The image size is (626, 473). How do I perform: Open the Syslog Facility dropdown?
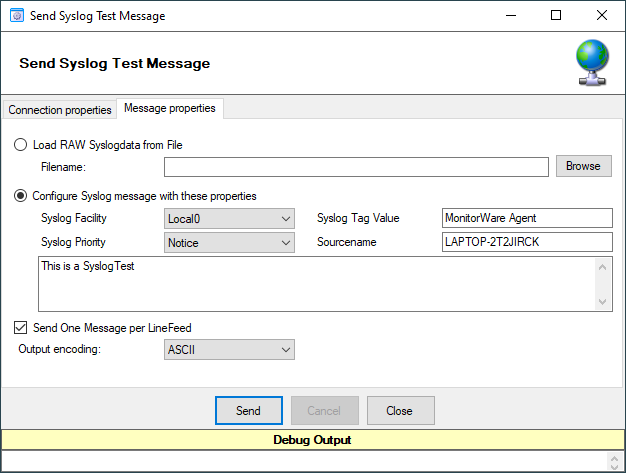coord(229,218)
